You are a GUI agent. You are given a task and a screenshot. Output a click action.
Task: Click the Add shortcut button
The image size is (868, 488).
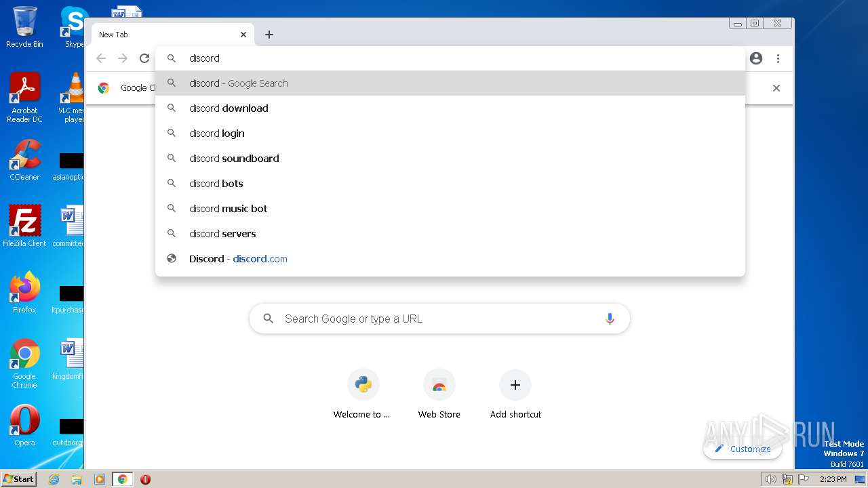coord(515,395)
